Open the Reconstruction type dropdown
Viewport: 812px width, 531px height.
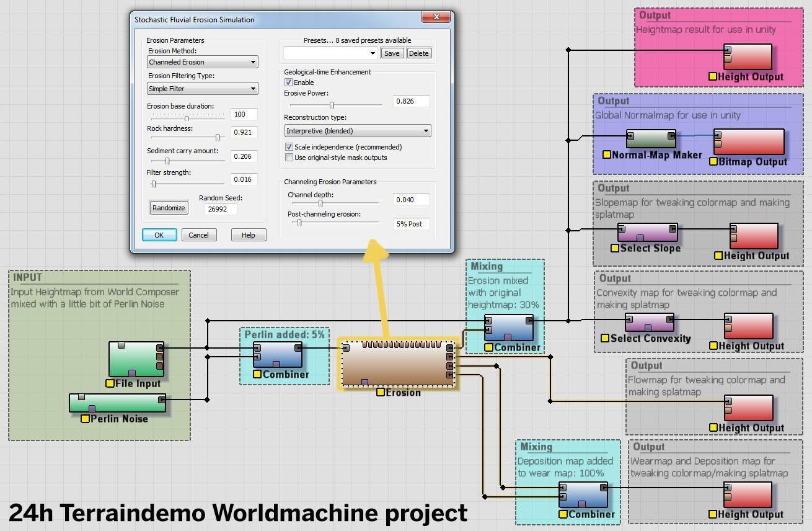pyautogui.click(x=358, y=131)
